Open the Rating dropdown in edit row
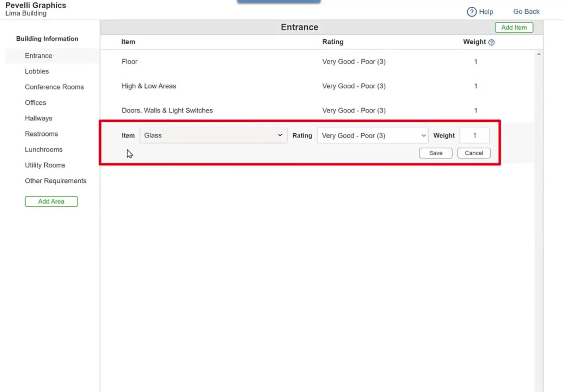Viewport: 564px width, 392px height. (x=373, y=135)
